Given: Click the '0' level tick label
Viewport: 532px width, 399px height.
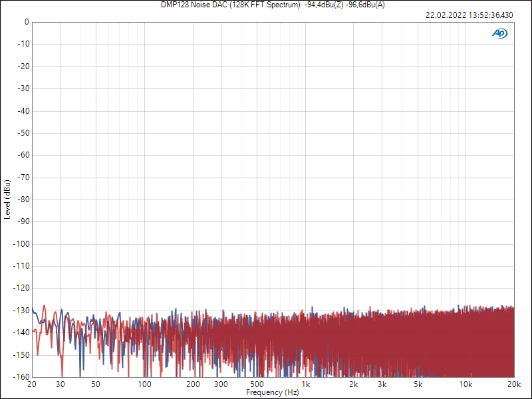Looking at the screenshot, I should pos(27,22).
